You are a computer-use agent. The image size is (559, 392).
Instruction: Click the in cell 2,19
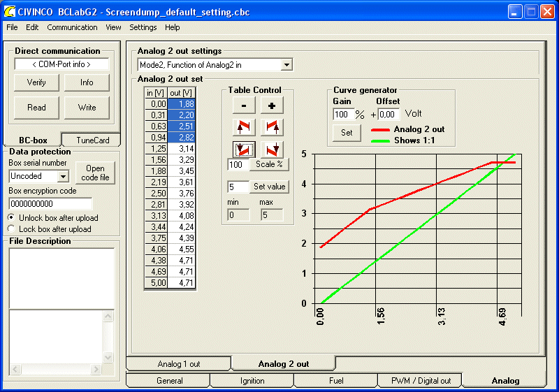157,182
